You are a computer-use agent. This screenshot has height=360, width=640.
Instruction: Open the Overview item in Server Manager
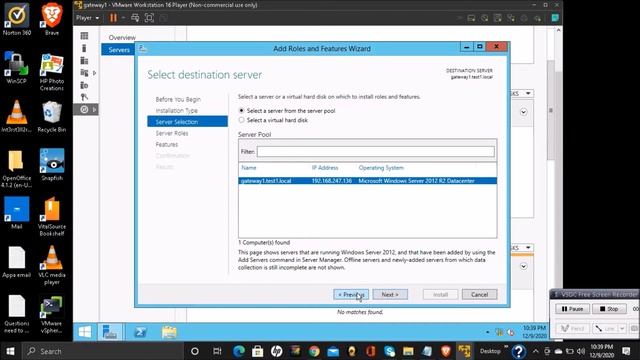[x=122, y=38]
